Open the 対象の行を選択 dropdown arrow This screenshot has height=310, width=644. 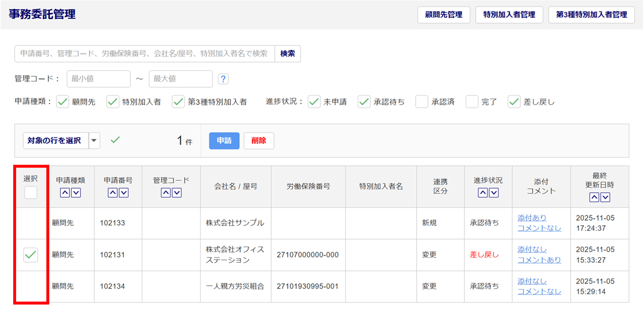point(94,141)
